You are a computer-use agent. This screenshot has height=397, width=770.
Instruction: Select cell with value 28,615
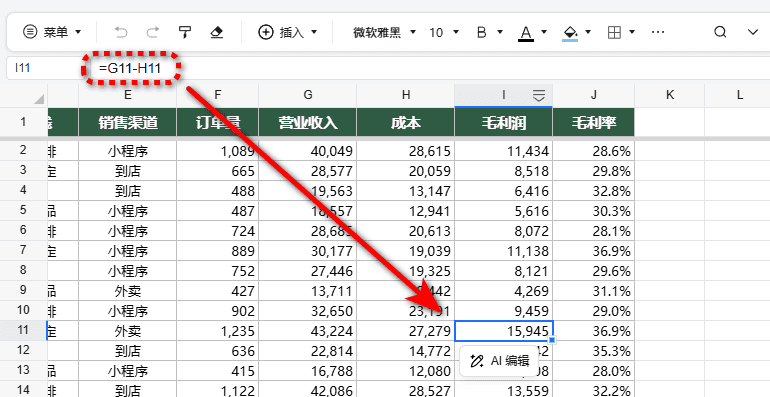point(406,151)
